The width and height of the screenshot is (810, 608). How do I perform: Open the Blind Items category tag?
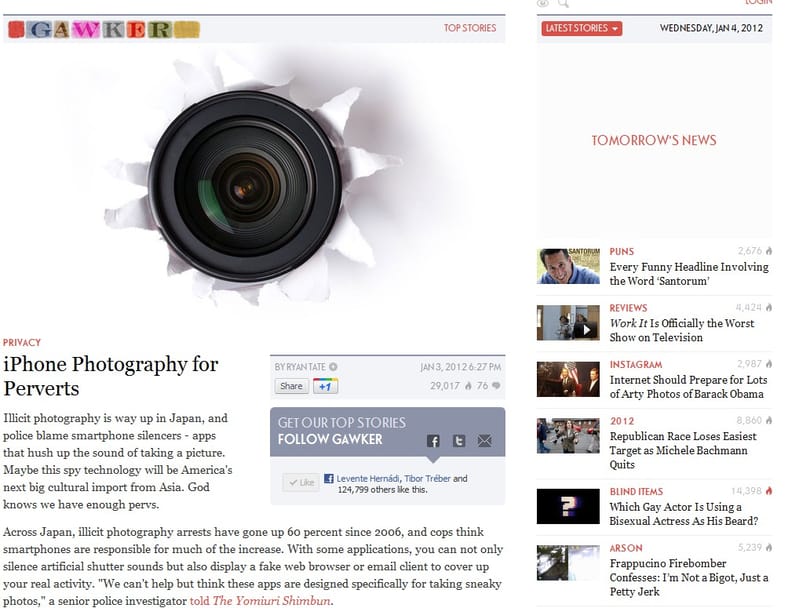click(x=636, y=492)
